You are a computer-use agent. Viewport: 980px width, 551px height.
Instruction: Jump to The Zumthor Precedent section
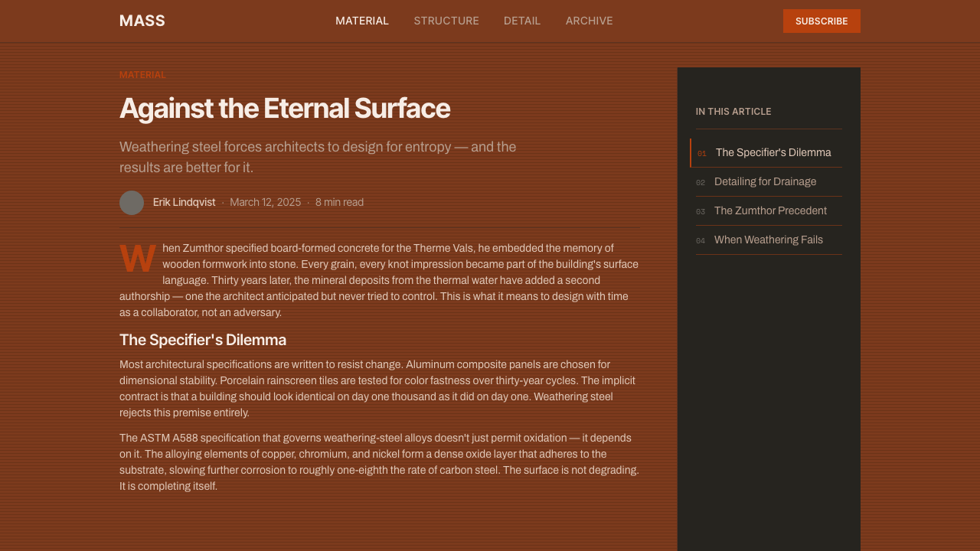click(769, 210)
